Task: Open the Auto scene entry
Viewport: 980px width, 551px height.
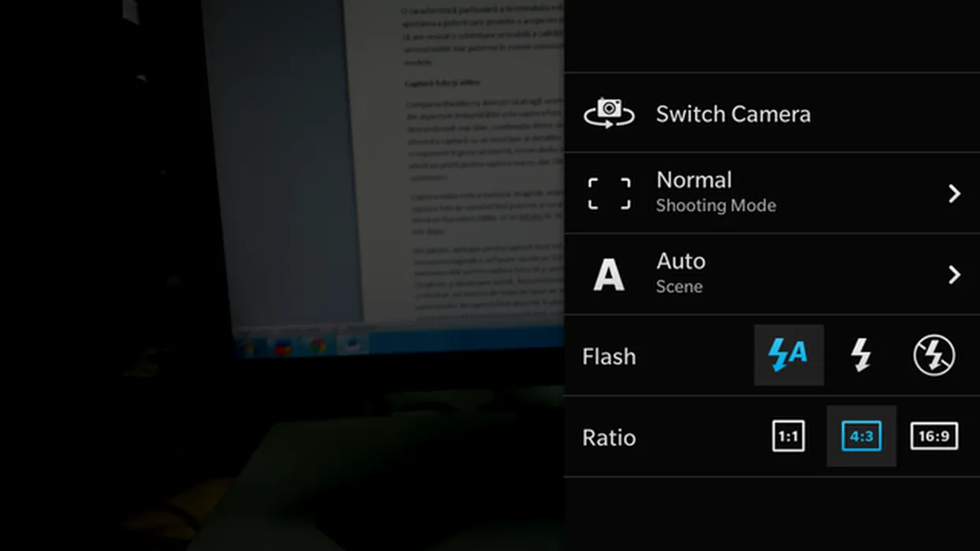Action: tap(681, 261)
